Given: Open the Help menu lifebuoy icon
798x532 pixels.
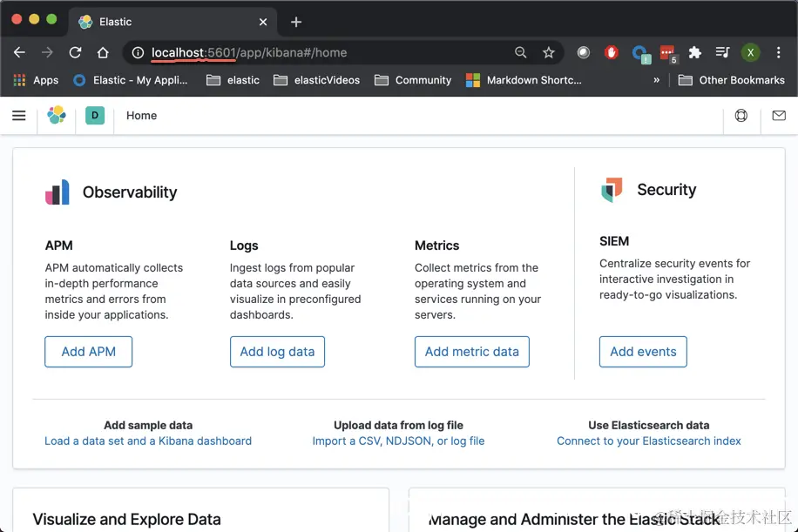Looking at the screenshot, I should 741,116.
